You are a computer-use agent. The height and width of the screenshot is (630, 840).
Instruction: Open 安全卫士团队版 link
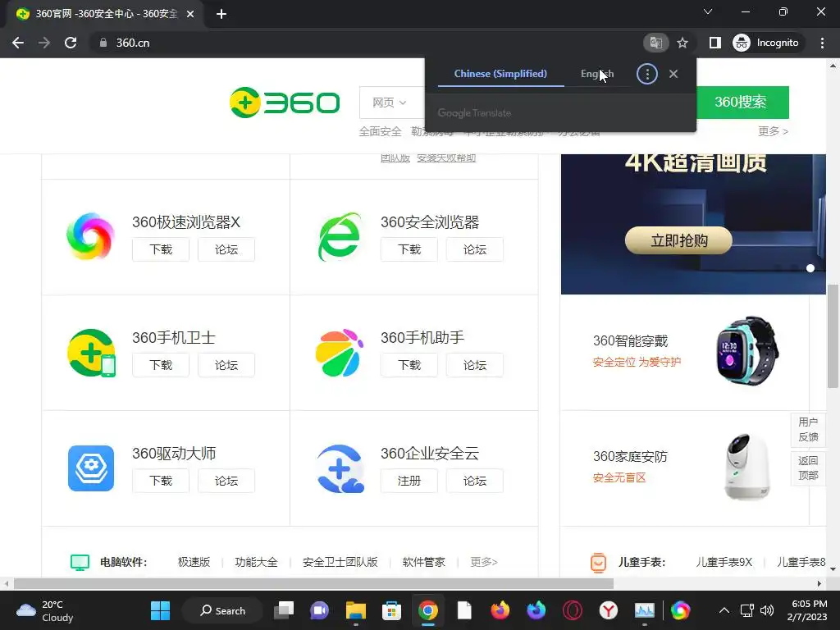(340, 562)
